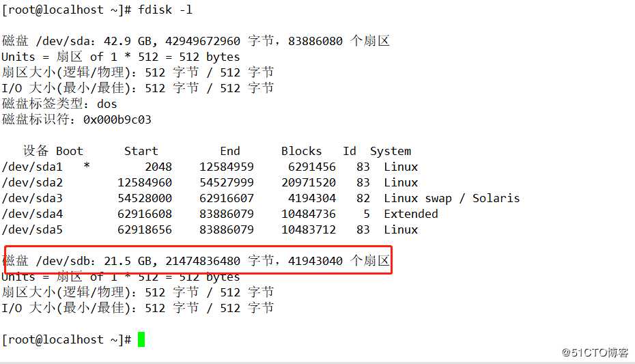The height and width of the screenshot is (364, 635).
Task: Click End value 83886079 in sda4 row
Action: (227, 214)
